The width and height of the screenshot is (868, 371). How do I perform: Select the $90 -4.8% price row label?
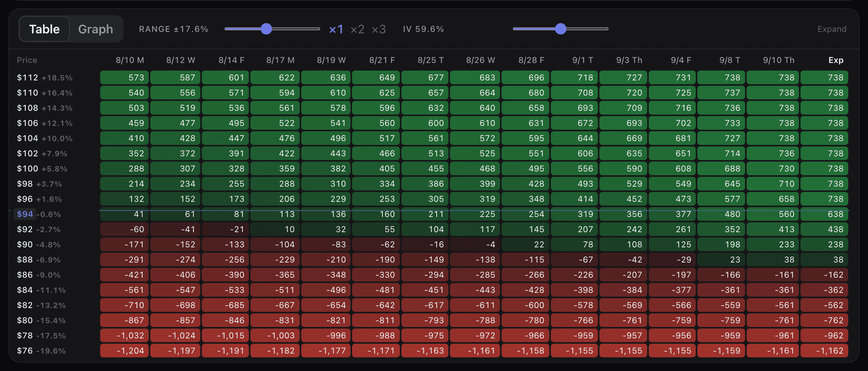pos(39,245)
